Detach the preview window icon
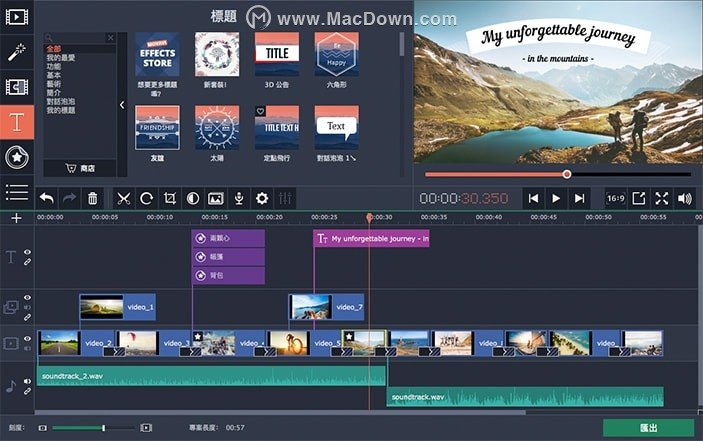 [x=638, y=198]
